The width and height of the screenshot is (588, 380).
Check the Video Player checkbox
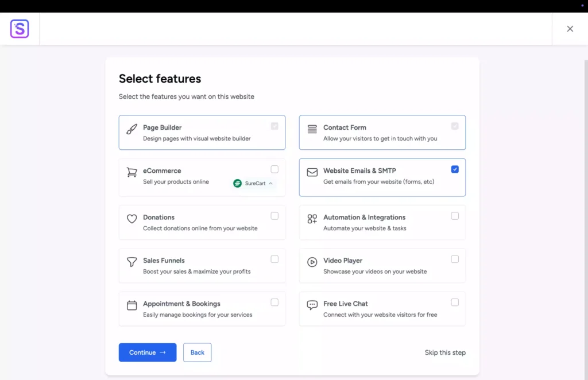point(455,259)
